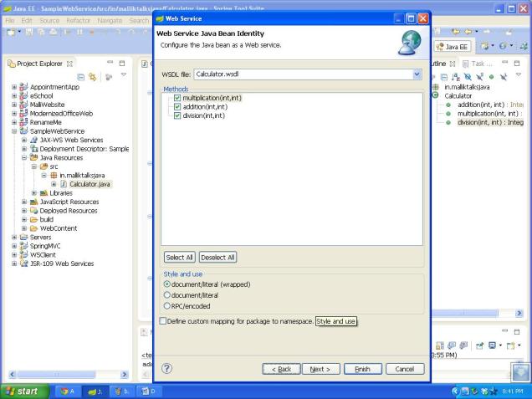Select division(int, int) in Outline
Screen dimensions: 532x399
click(490, 122)
